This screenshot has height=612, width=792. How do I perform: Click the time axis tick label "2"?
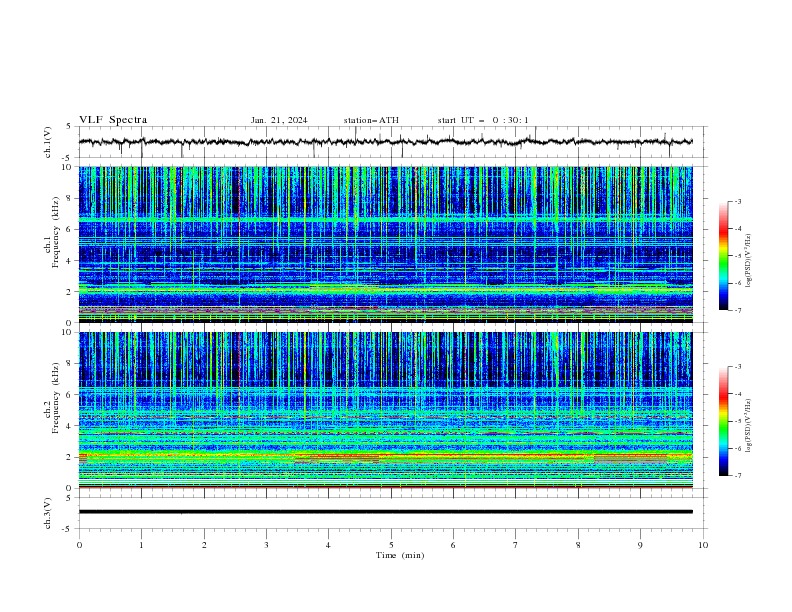[204, 545]
